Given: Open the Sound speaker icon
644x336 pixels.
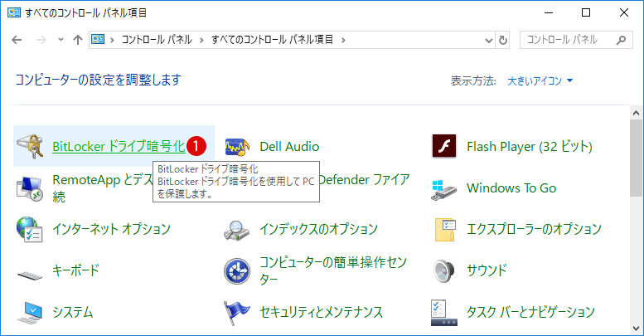Looking at the screenshot, I should [x=444, y=271].
